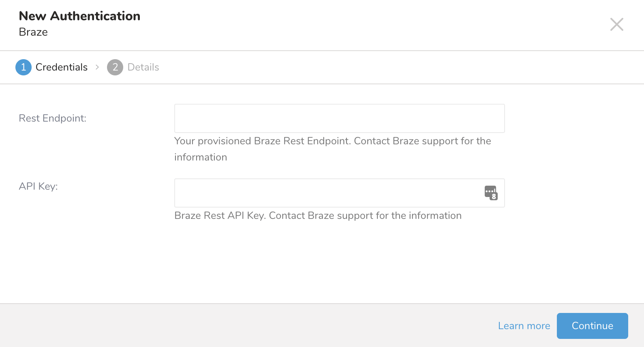Click the API Key label
The image size is (644, 347).
[x=39, y=186]
